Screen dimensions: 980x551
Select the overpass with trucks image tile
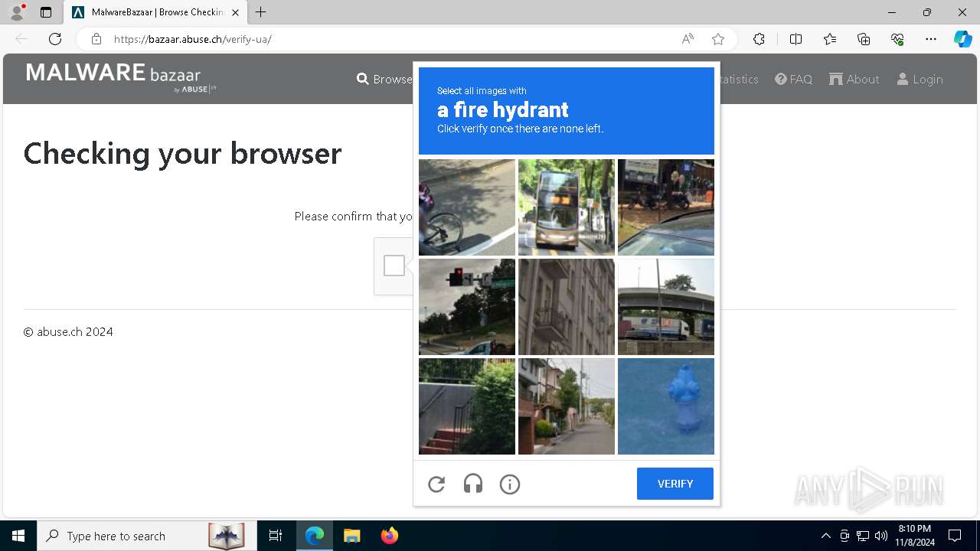666,307
